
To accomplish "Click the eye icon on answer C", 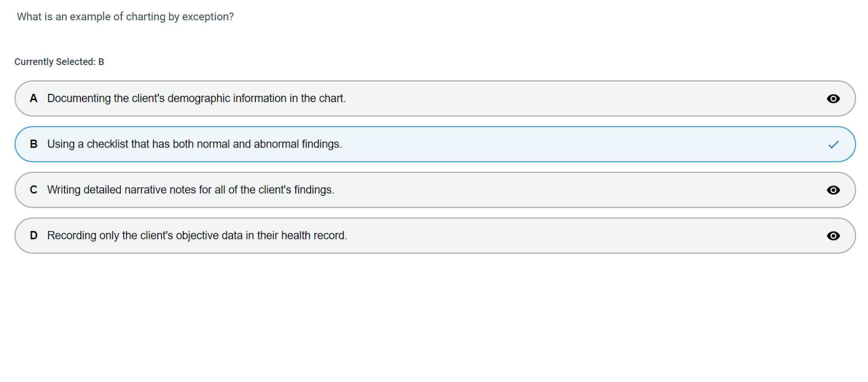I will pos(833,190).
